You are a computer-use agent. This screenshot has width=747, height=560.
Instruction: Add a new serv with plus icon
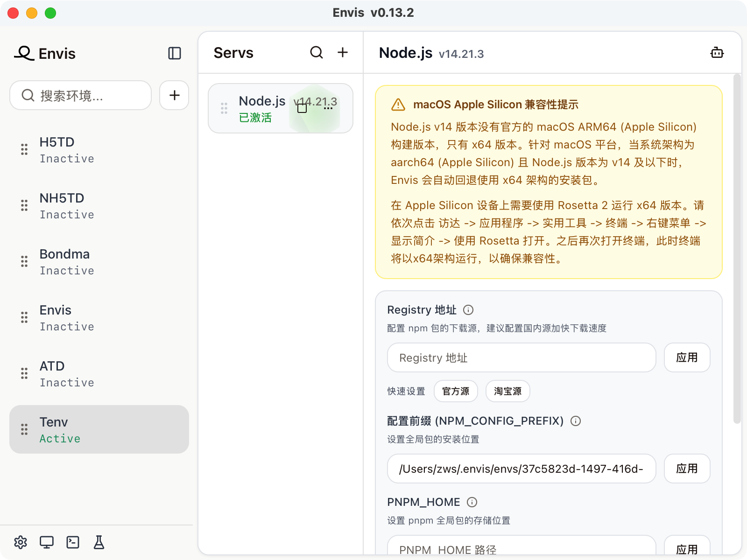(343, 52)
